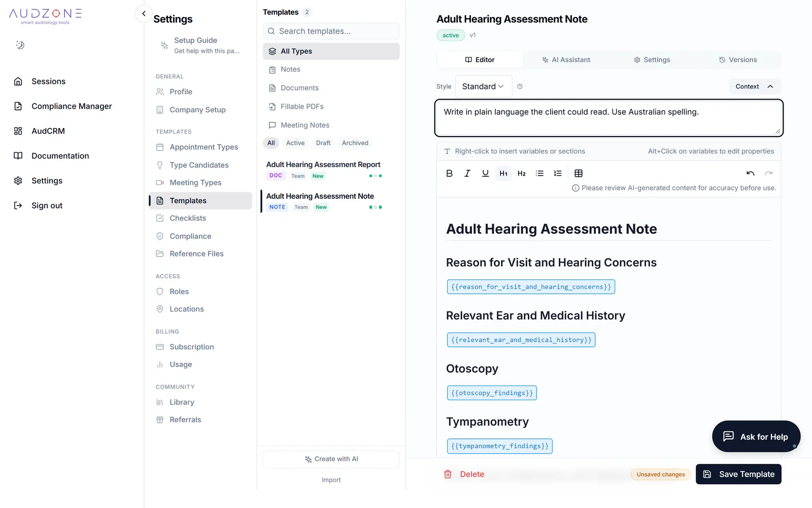Open Sessions from the home icon
Viewport: 812px width, 508px height.
pos(18,81)
